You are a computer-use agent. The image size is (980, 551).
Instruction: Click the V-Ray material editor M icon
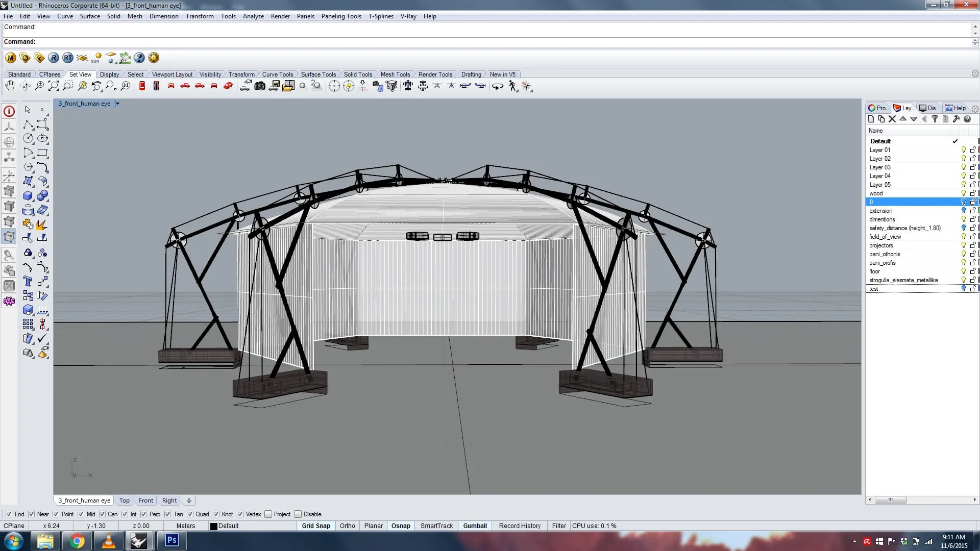coord(11,58)
